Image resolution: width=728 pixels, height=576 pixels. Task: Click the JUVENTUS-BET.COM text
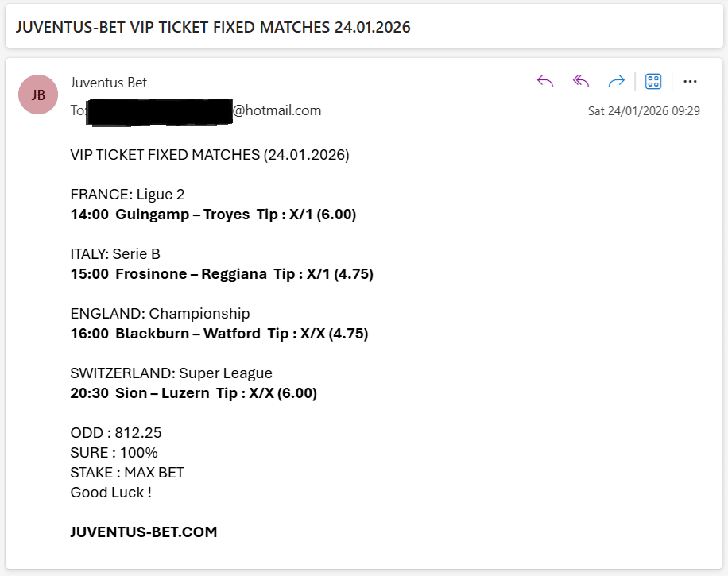coord(143,532)
